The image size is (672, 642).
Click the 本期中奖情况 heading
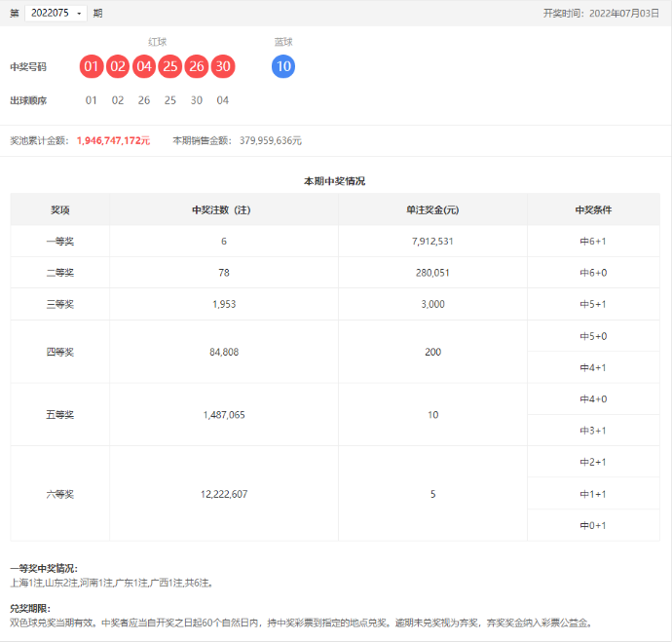click(335, 181)
